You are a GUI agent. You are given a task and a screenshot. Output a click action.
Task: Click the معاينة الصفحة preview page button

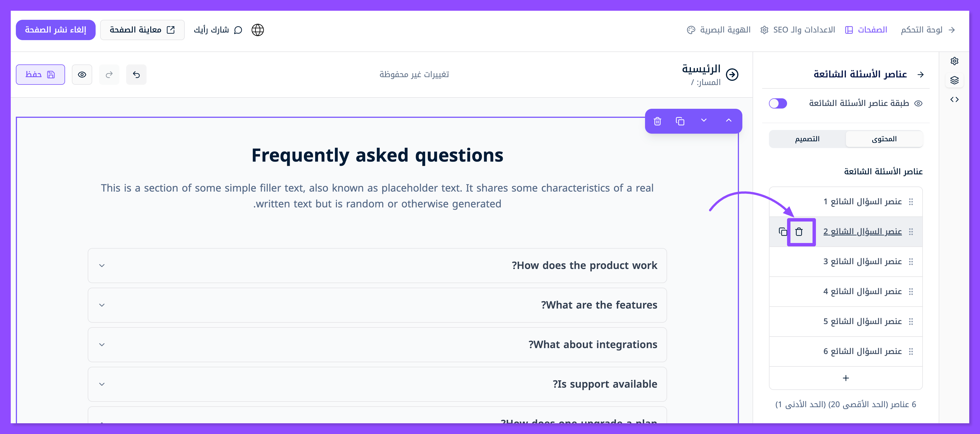142,30
